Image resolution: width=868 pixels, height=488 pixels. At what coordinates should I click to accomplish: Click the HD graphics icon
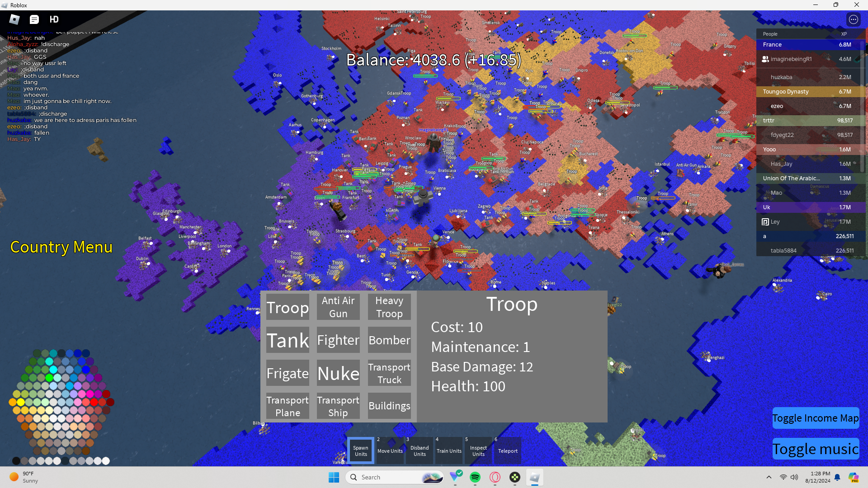click(x=54, y=19)
